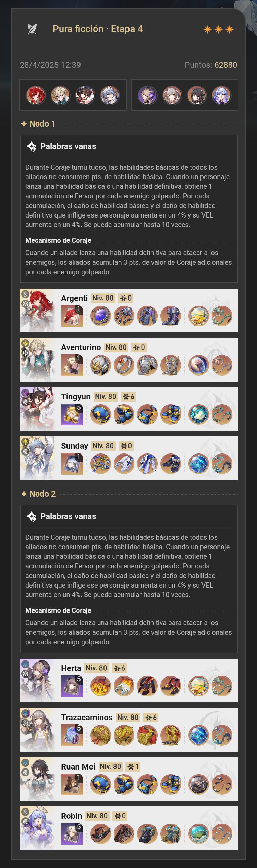The height and width of the screenshot is (868, 257).
Task: Click Trazacaminos' golden laurel head relic
Action: pyautogui.click(x=101, y=735)
